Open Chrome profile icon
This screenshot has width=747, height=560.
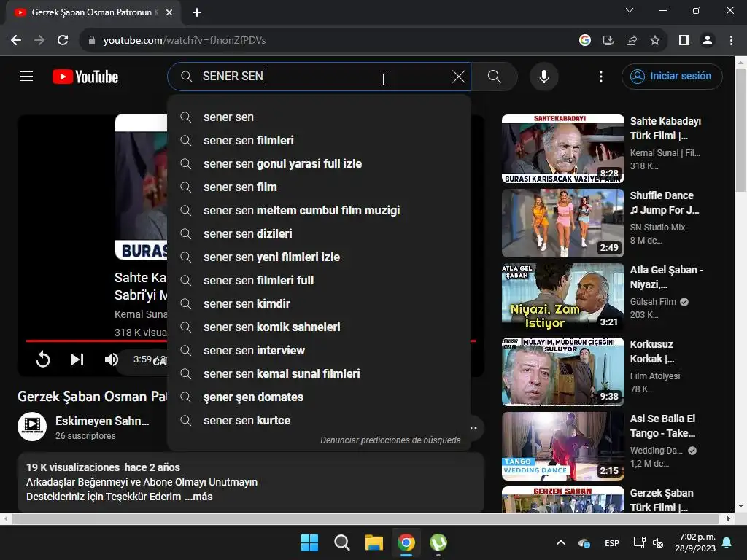coord(708,41)
